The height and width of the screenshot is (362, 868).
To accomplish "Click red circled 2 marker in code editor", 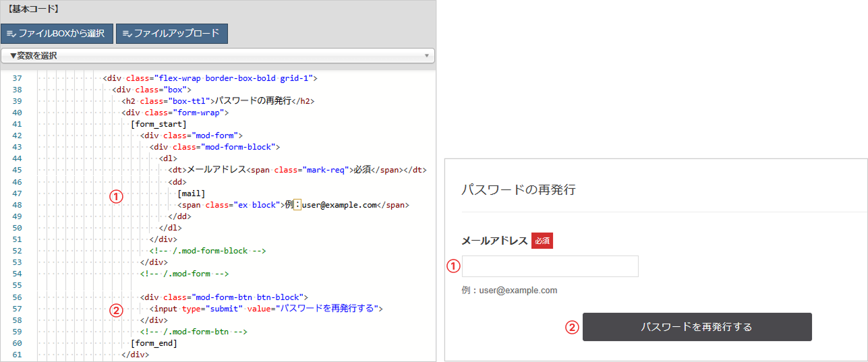I will pyautogui.click(x=116, y=310).
